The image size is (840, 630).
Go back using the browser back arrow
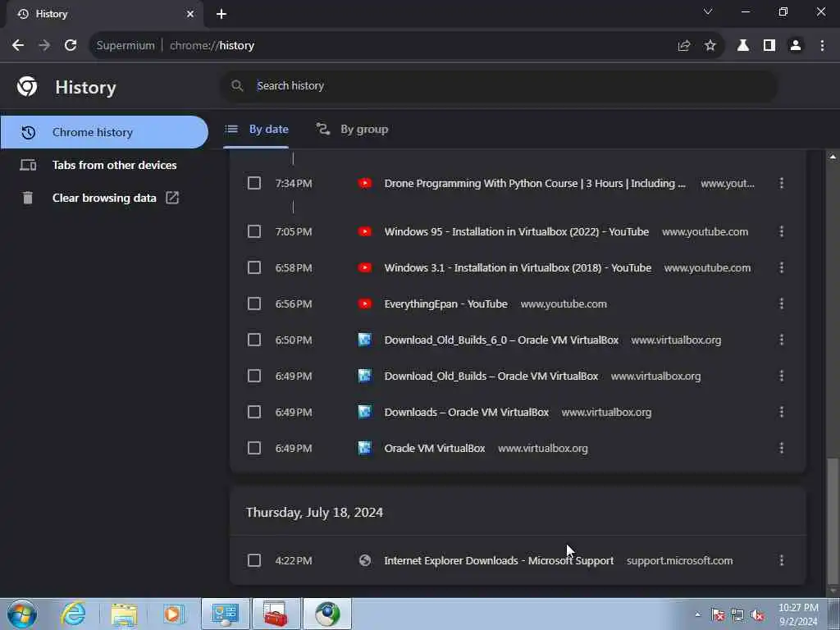[18, 46]
